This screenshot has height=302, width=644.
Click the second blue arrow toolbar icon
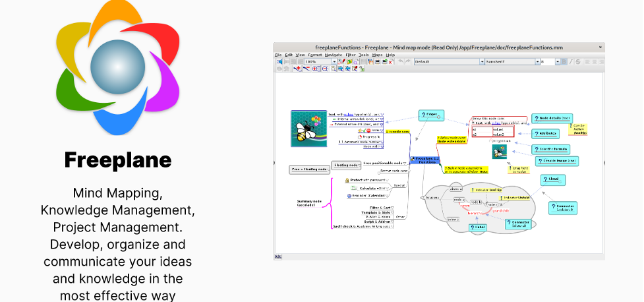(347, 69)
